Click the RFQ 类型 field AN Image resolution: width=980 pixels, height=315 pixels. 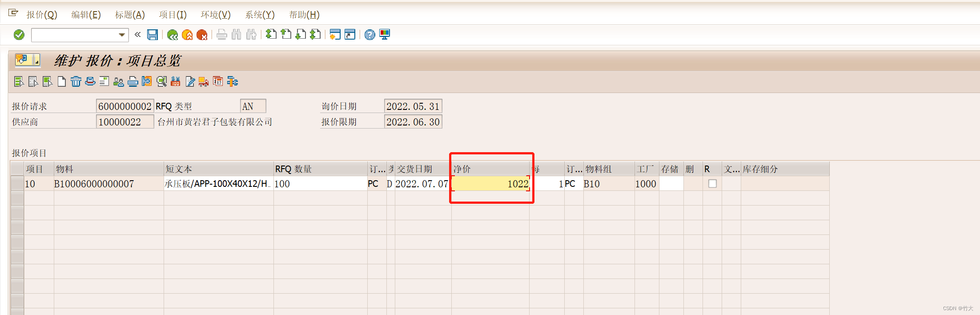(x=253, y=106)
